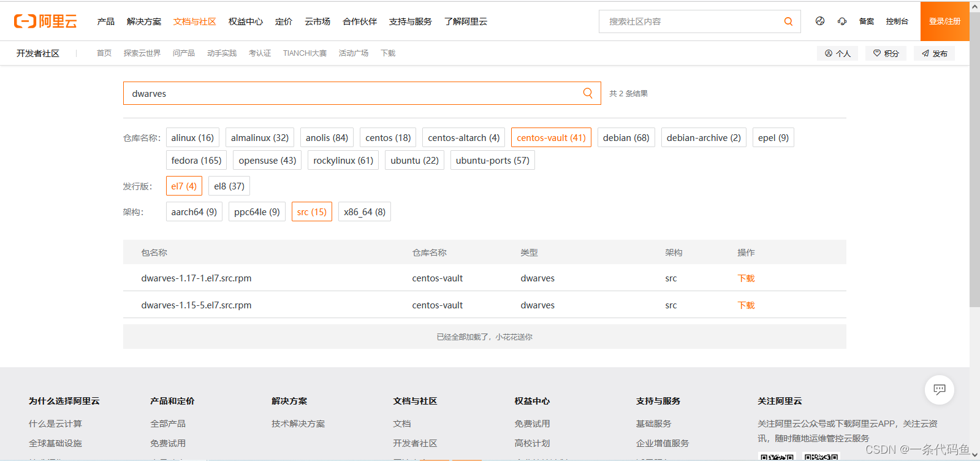The image size is (980, 461).
Task: Go to 考认证 in community nav
Action: 260,53
